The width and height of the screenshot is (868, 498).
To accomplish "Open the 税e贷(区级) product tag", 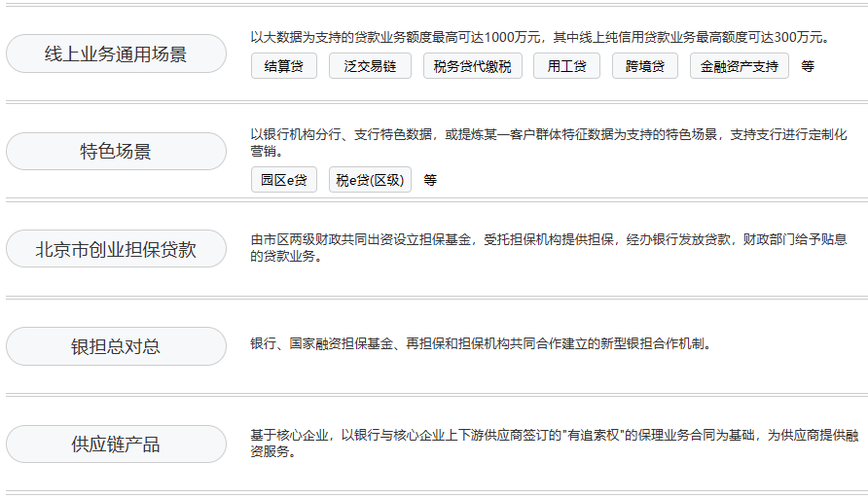I will pos(370,180).
